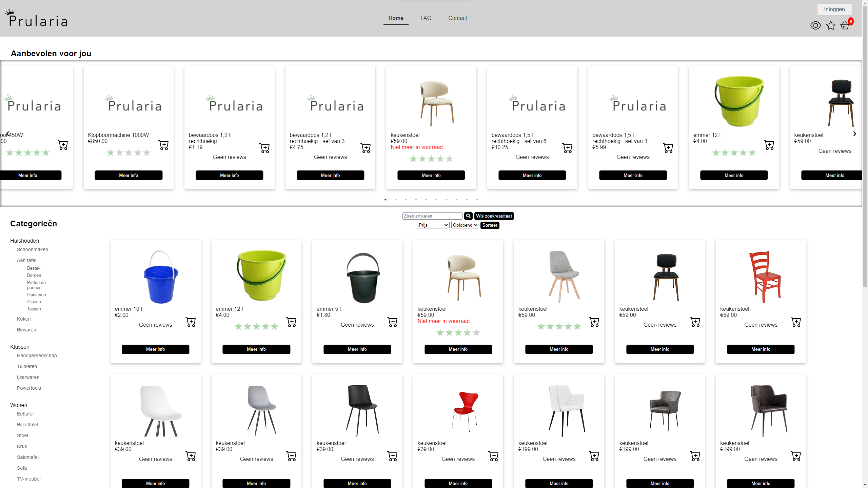868x488 pixels.
Task: Click the magnifier search button
Action: [x=468, y=216]
